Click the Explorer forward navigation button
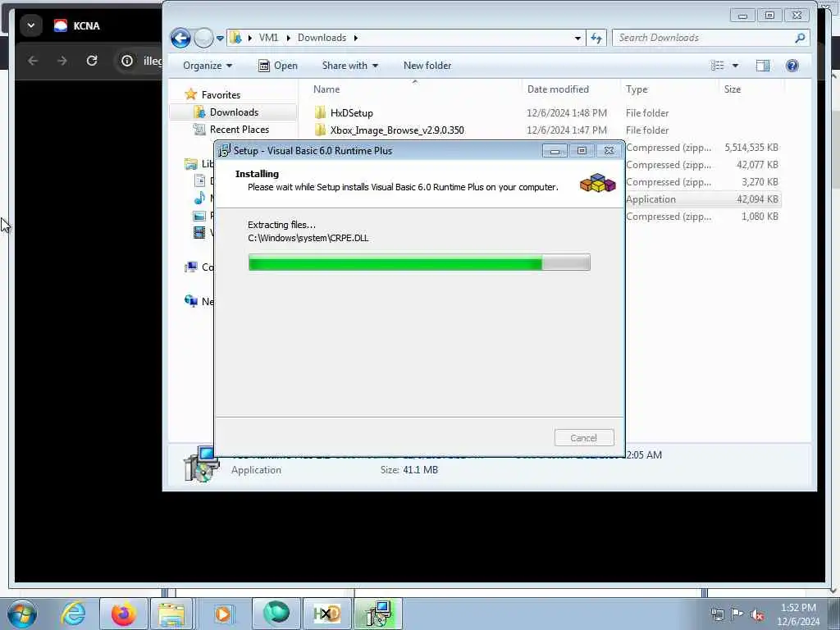840x630 pixels. [x=203, y=38]
